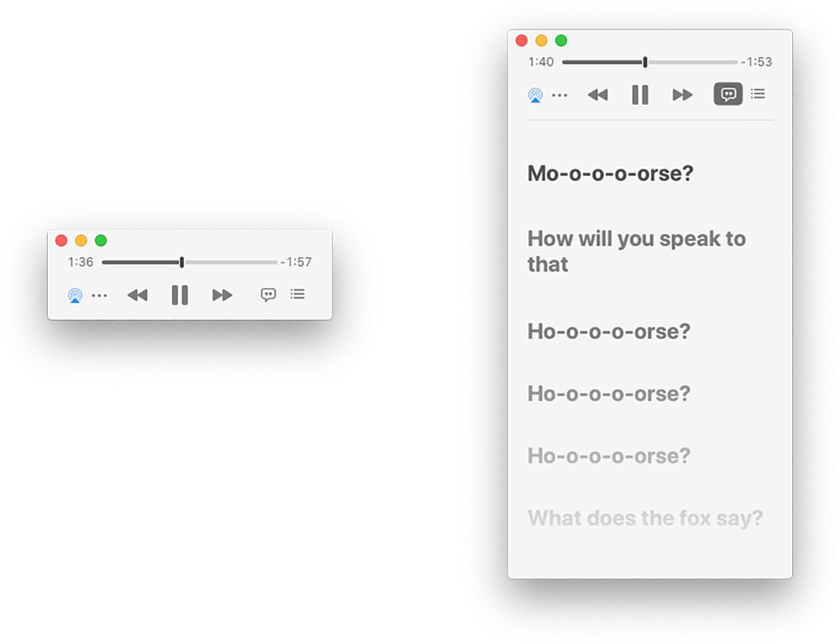Jump to the lyric line 'Mo-o-o-o-orse?'
840x644 pixels.
click(x=610, y=174)
